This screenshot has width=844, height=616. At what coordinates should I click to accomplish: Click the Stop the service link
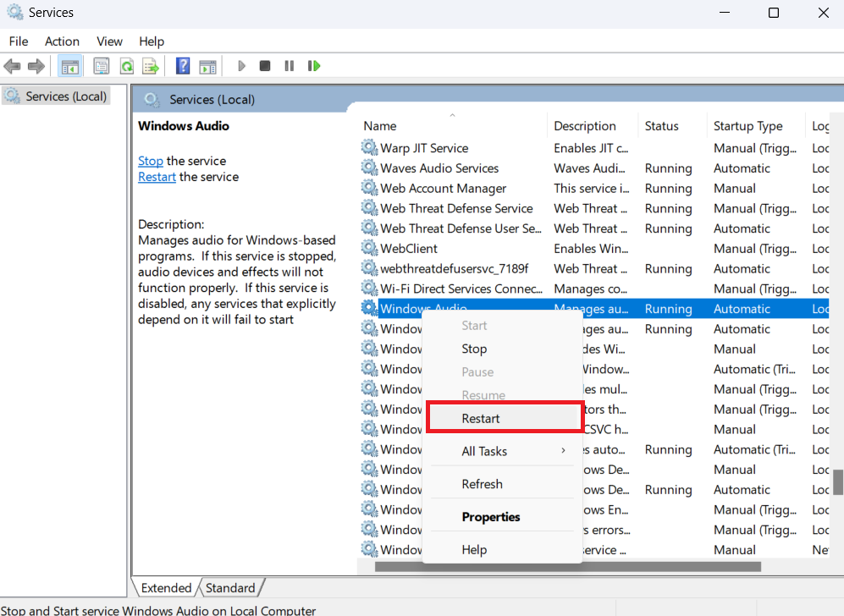coord(151,161)
